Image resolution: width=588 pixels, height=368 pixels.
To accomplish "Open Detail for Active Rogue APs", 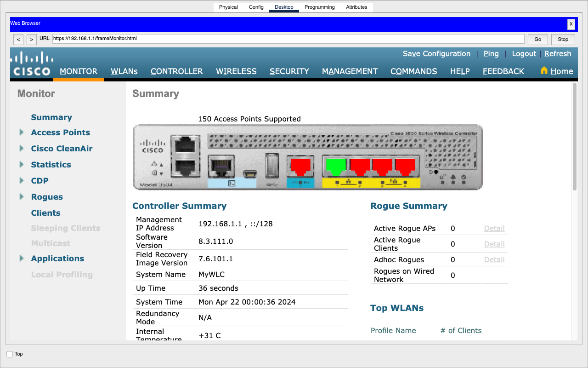I will 494,229.
